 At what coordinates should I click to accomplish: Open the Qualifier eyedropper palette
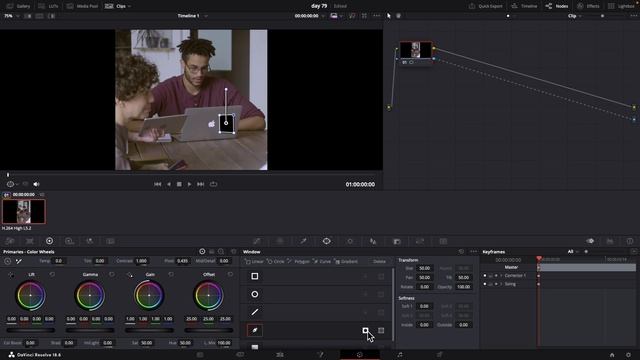point(303,241)
